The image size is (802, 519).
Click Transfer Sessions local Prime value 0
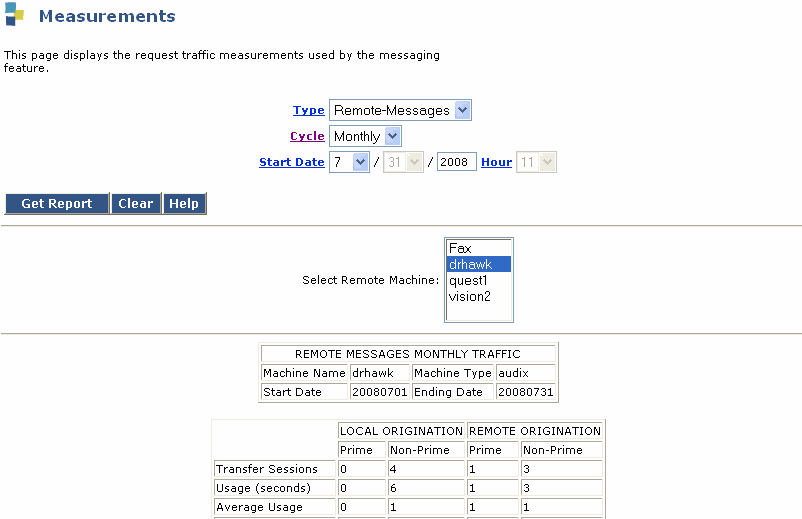click(362, 469)
